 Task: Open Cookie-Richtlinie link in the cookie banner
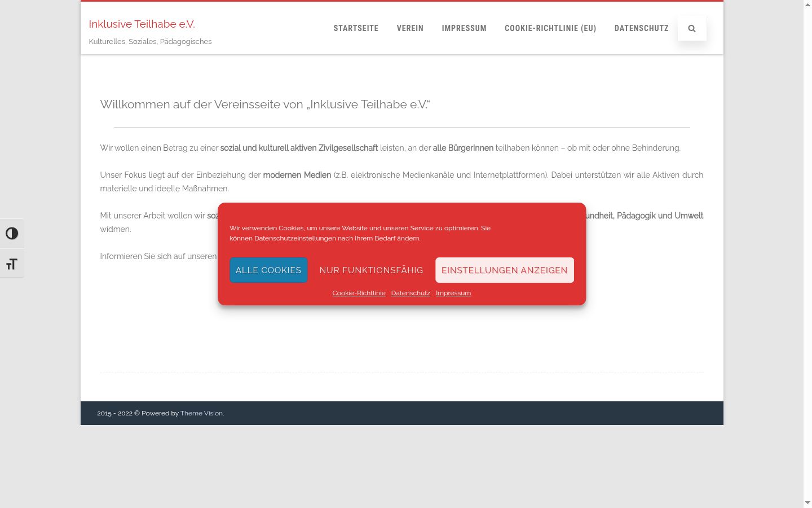[x=359, y=293]
